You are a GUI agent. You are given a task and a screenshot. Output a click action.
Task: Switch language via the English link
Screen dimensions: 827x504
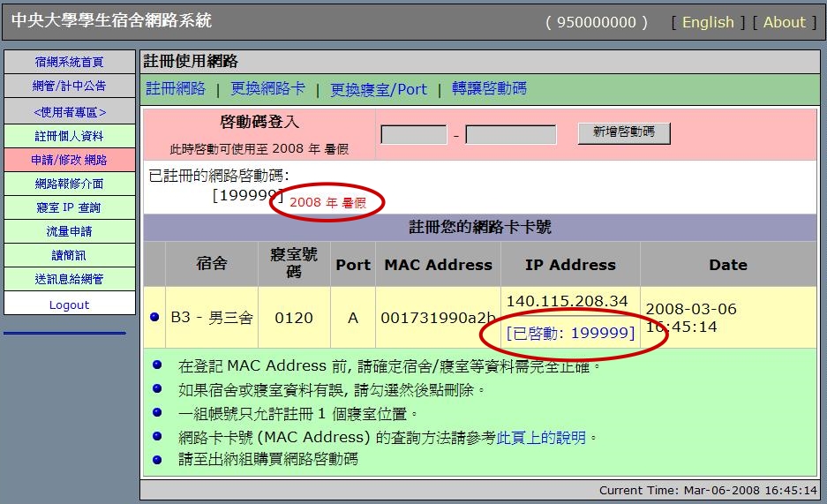coord(707,22)
